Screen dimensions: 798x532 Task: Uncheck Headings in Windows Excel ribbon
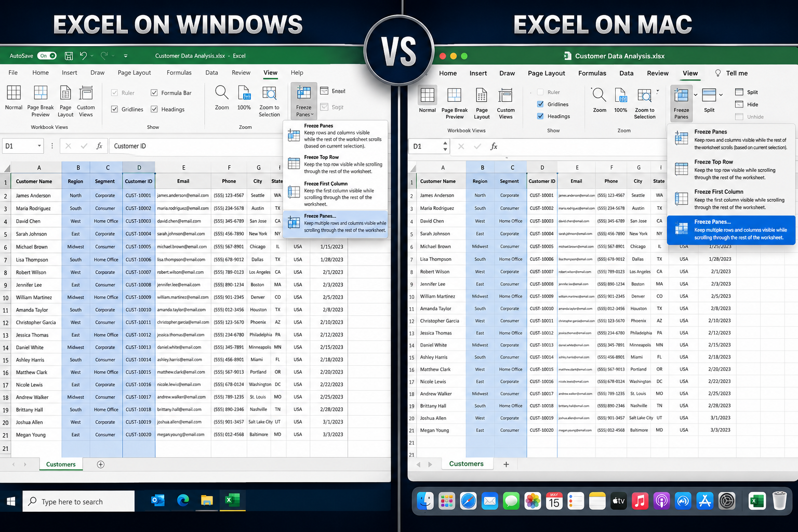coord(154,109)
